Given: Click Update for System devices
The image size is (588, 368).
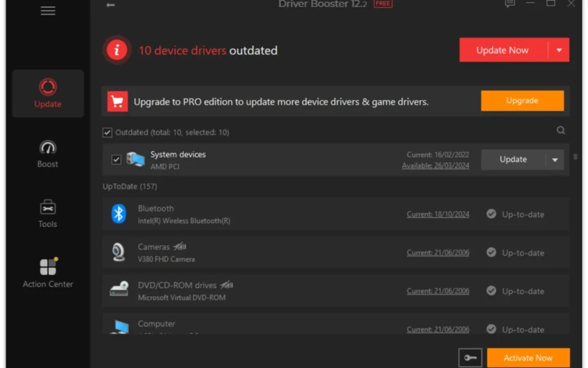Looking at the screenshot, I should click(513, 159).
